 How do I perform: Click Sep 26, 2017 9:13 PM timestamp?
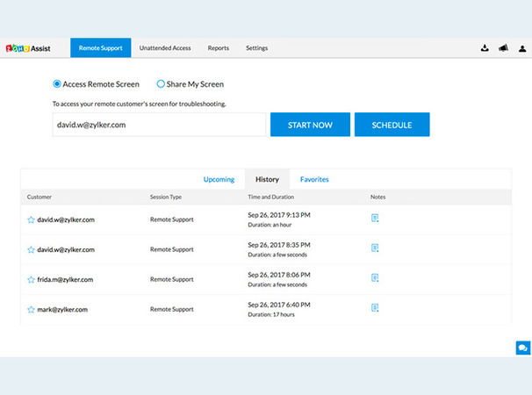coord(279,215)
